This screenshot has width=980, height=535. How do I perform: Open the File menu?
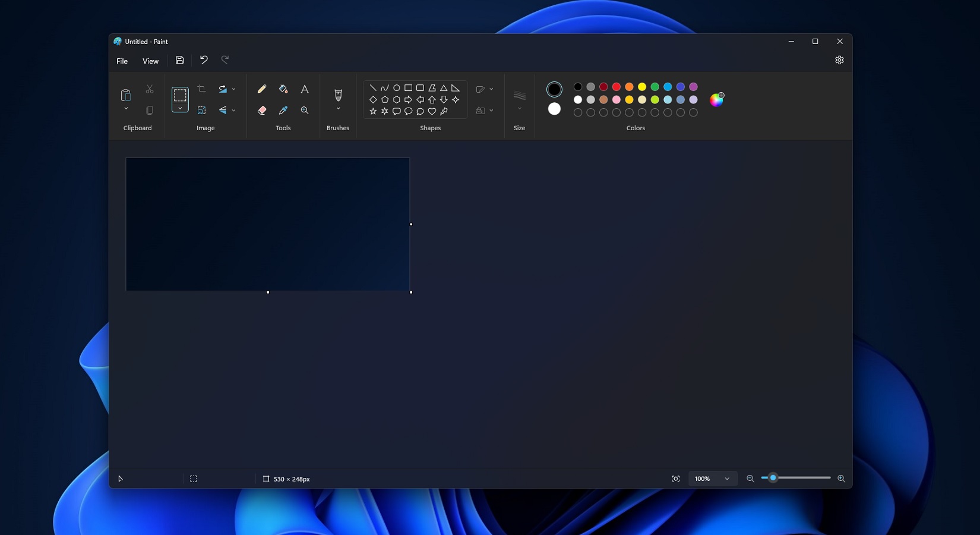point(122,61)
